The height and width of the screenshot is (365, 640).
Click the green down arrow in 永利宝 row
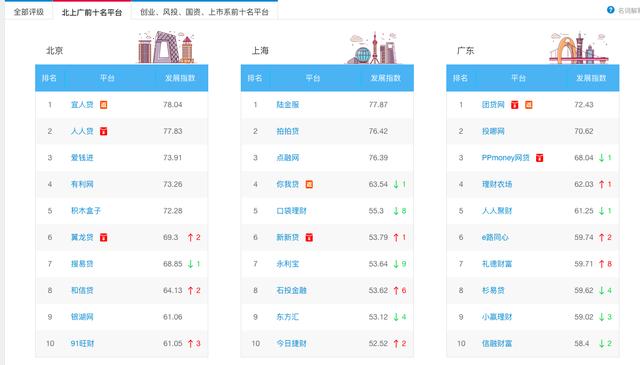(396, 264)
